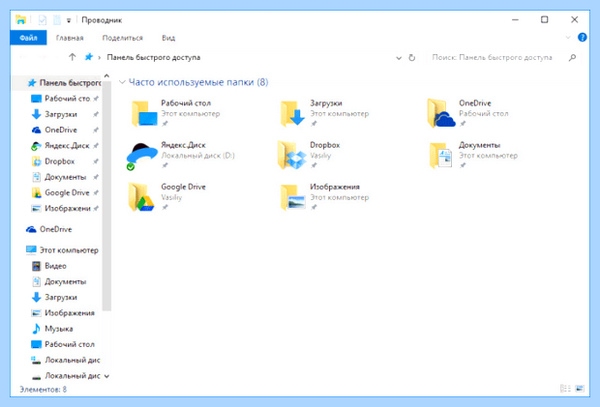
Task: Open the Документы folder tile in main pane
Action: pyautogui.click(x=474, y=155)
